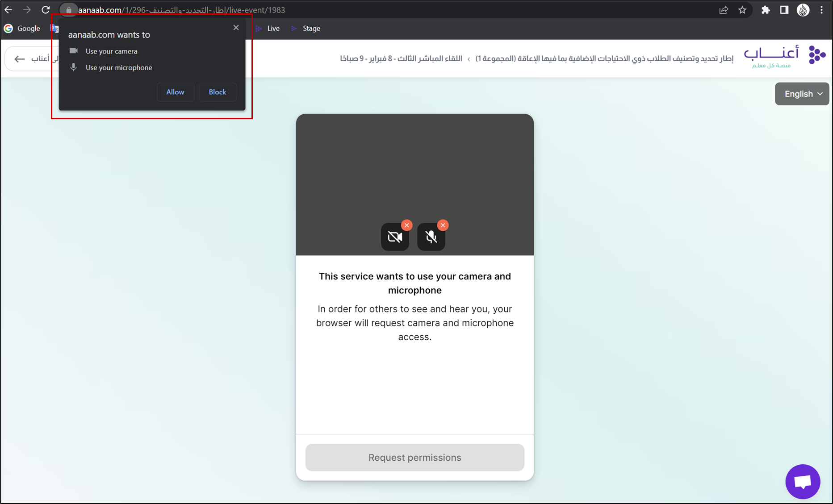Click Block in the permission popup
The height and width of the screenshot is (504, 833).
(x=218, y=92)
